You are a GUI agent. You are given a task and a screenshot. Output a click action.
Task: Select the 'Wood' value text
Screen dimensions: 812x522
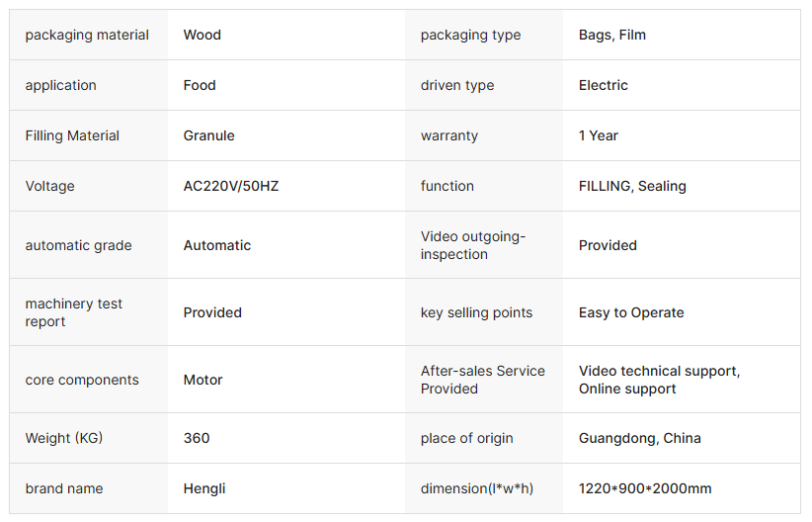pos(202,35)
